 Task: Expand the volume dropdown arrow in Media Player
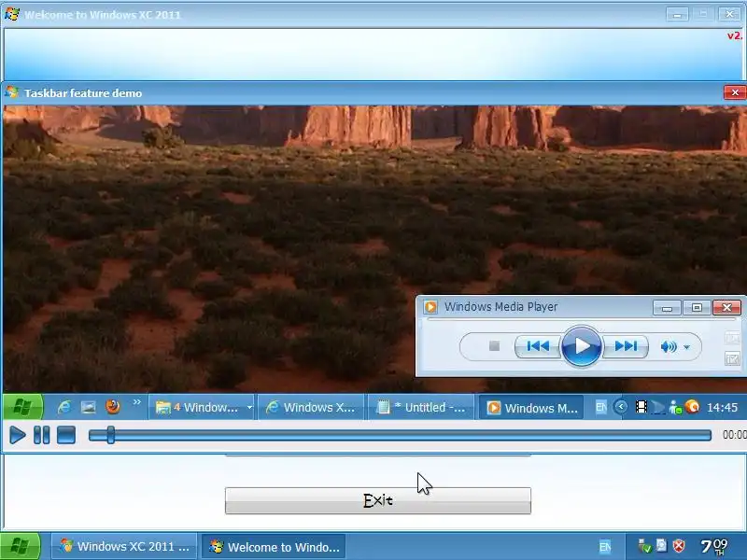pos(686,347)
